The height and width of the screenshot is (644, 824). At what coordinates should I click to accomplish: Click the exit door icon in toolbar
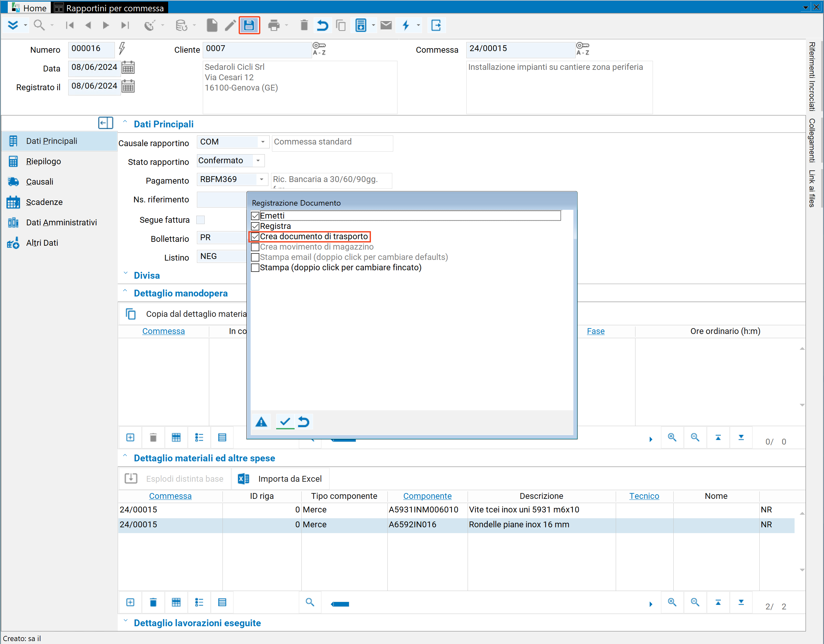(436, 25)
